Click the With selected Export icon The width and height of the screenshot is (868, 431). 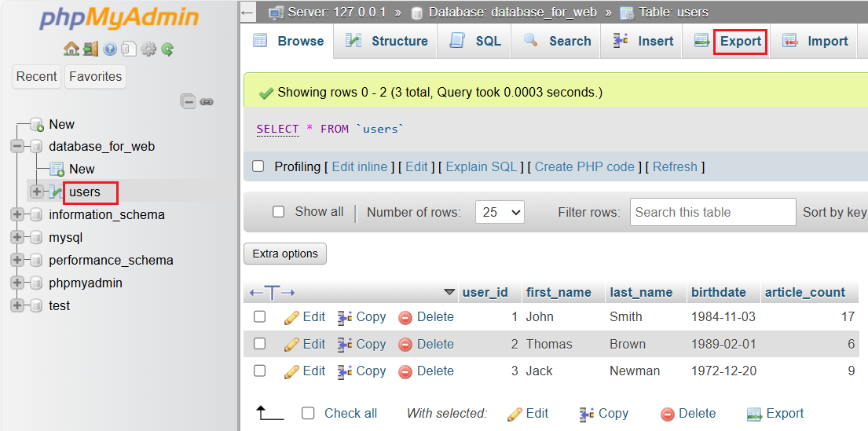click(755, 413)
